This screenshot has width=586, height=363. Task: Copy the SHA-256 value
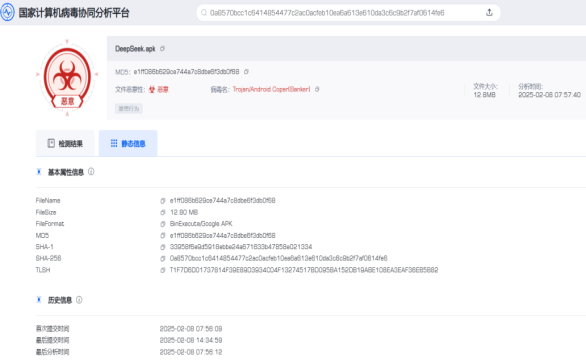[163, 258]
